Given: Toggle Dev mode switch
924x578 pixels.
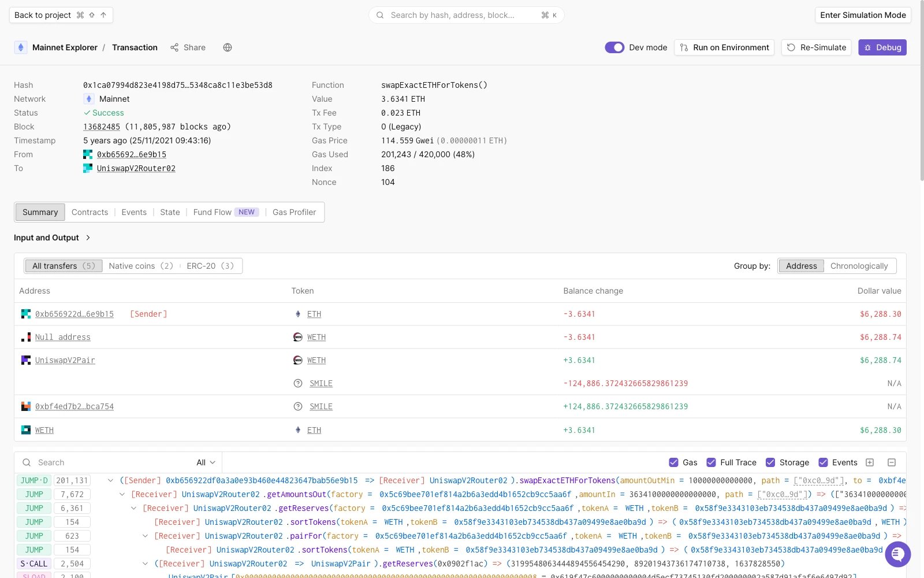Looking at the screenshot, I should [x=614, y=47].
